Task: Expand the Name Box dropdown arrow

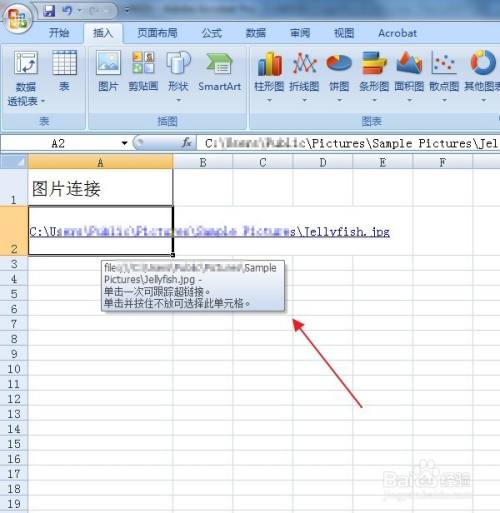Action: coord(124,143)
